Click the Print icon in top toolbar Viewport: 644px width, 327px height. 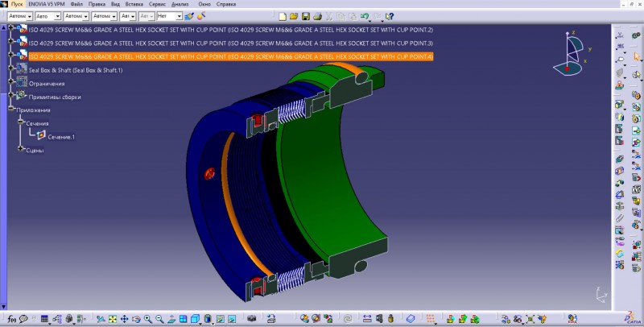point(317,16)
